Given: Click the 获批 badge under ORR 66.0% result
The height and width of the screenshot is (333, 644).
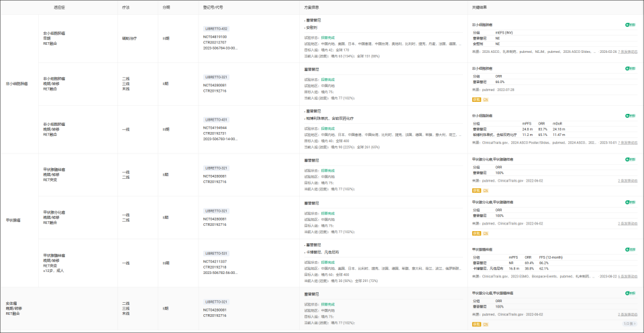Looking at the screenshot, I should click(x=476, y=100).
